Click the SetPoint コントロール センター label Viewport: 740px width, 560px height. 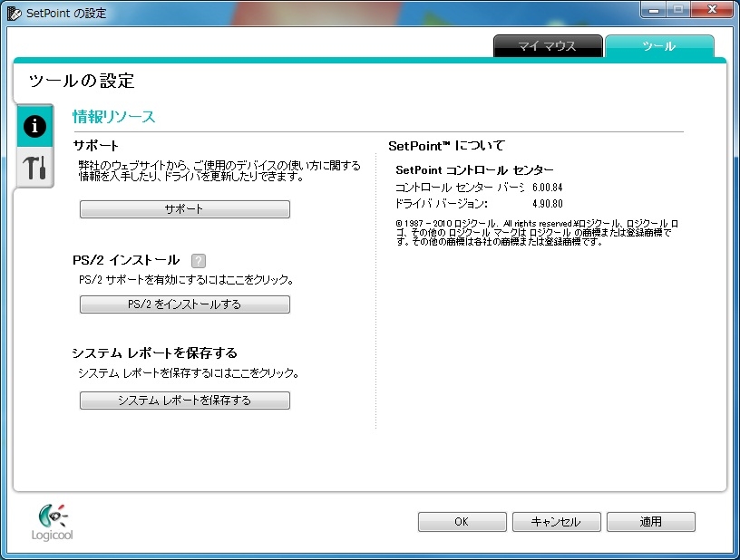tap(475, 170)
